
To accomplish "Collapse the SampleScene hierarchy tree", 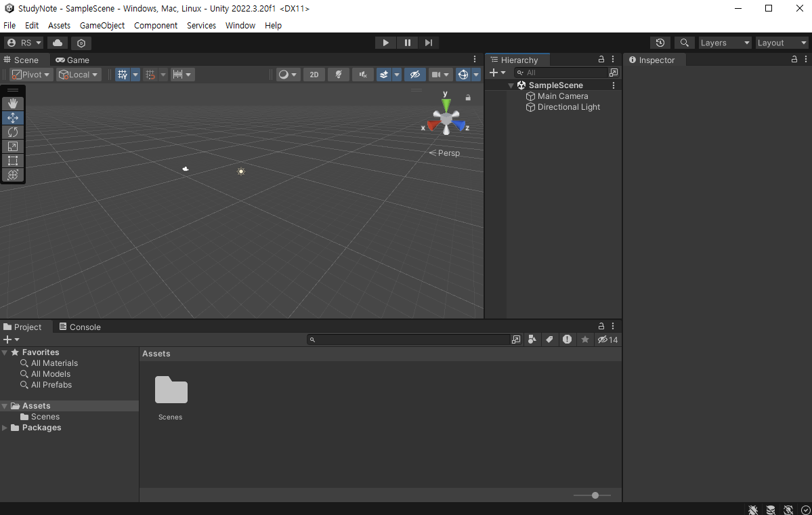I will 511,85.
